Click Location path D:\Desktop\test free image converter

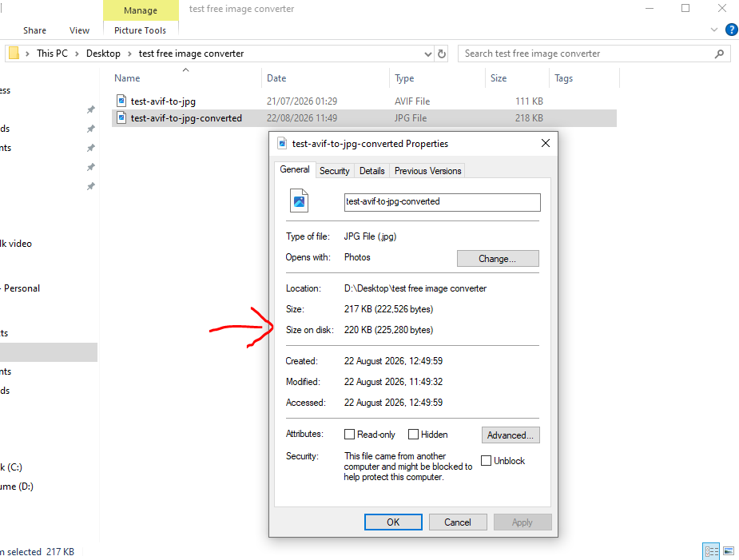pyautogui.click(x=415, y=288)
